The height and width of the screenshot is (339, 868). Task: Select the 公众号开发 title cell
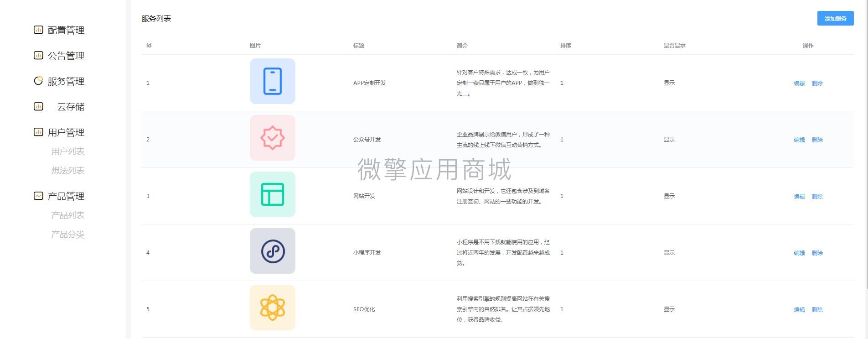click(367, 139)
